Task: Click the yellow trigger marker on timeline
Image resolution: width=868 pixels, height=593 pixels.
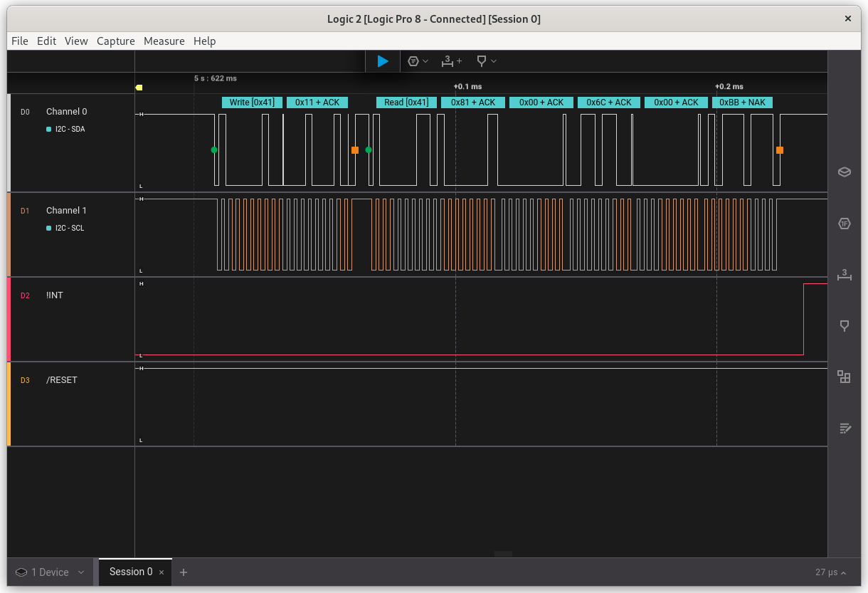Action: 139,88
